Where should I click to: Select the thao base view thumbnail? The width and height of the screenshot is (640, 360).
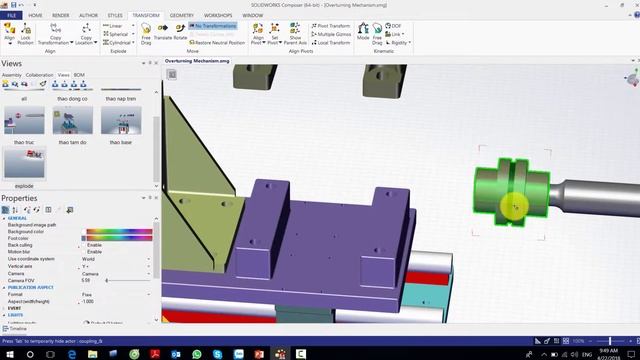121,120
